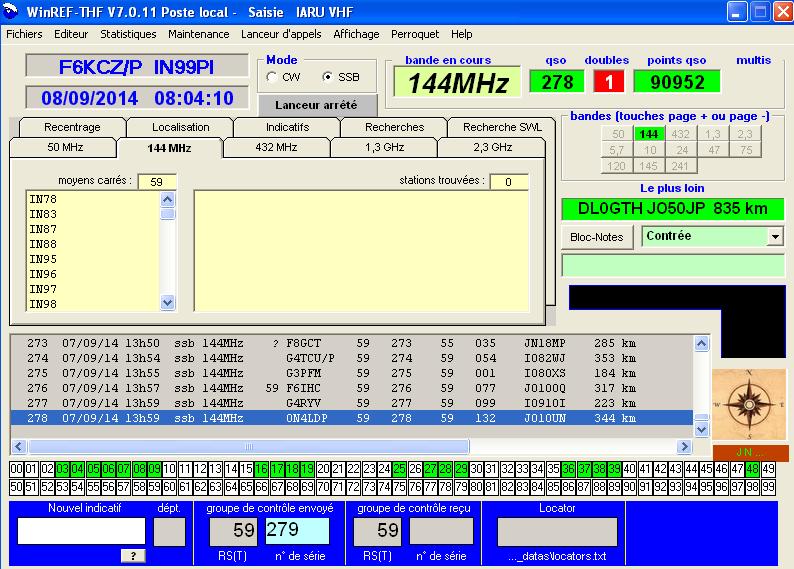Select band 241 in the bandes grid
The image size is (794, 569).
(x=681, y=166)
